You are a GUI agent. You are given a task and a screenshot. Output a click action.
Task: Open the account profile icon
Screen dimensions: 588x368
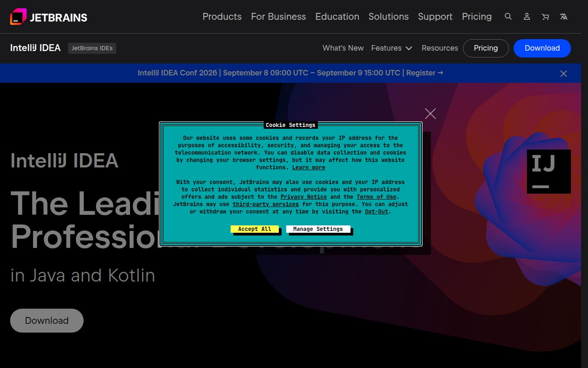tap(527, 17)
